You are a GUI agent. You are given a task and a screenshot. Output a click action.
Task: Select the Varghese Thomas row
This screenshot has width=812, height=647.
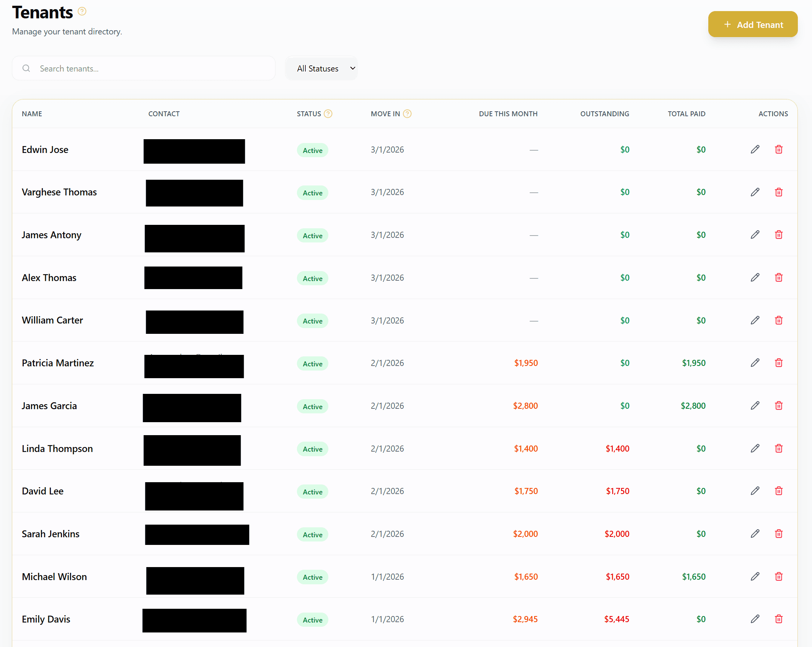[59, 192]
